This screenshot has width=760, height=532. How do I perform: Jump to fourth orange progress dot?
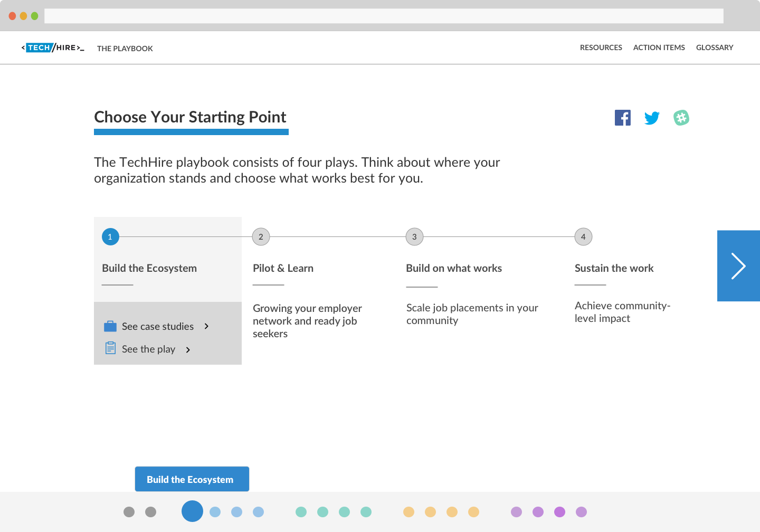click(x=474, y=512)
